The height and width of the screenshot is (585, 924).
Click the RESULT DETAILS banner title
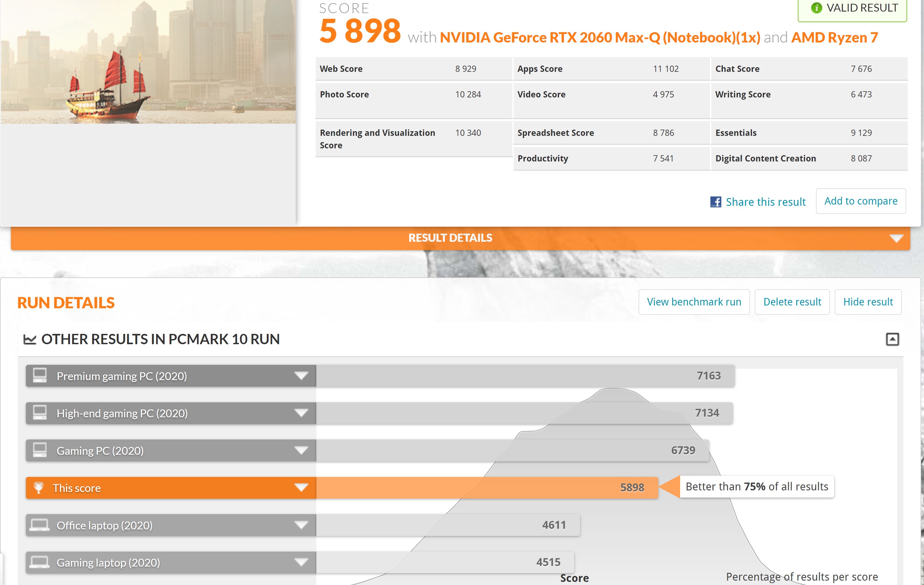pos(450,238)
